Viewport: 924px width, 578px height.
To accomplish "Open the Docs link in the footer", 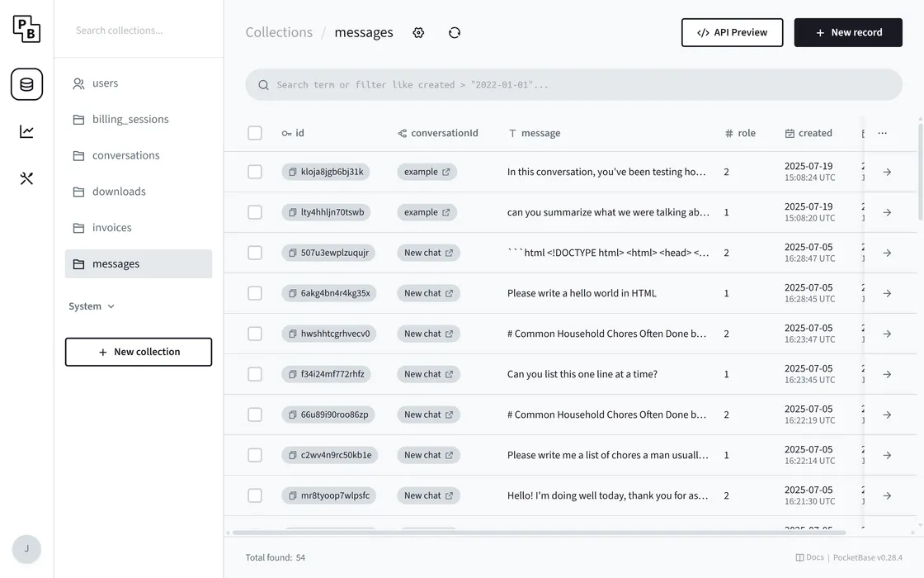I will [809, 557].
